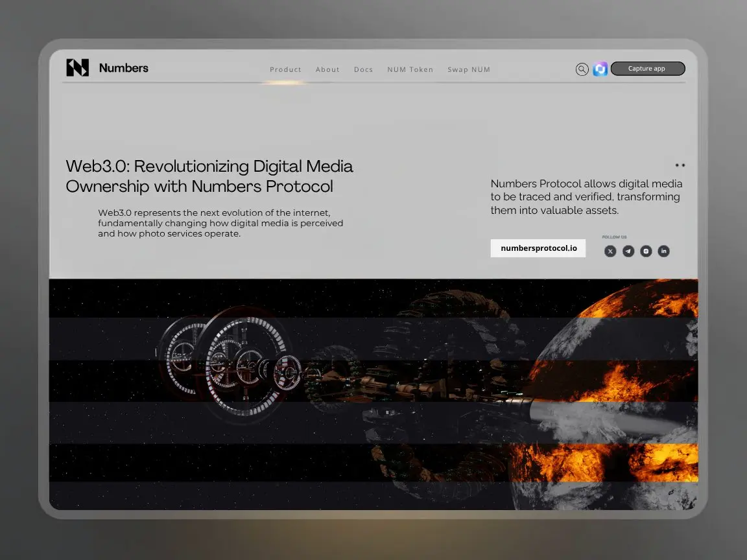This screenshot has width=747, height=560.
Task: Click the FOLLOW US label
Action: coord(614,237)
